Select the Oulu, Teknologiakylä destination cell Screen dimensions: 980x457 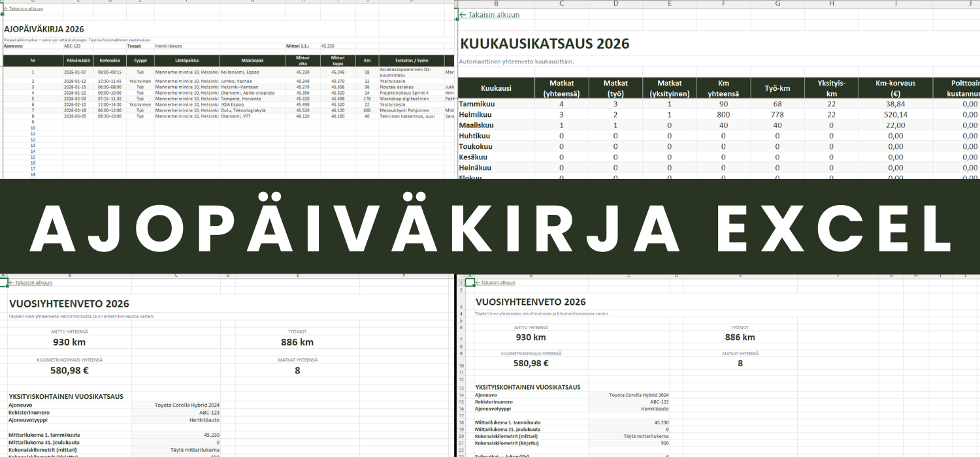[252, 110]
